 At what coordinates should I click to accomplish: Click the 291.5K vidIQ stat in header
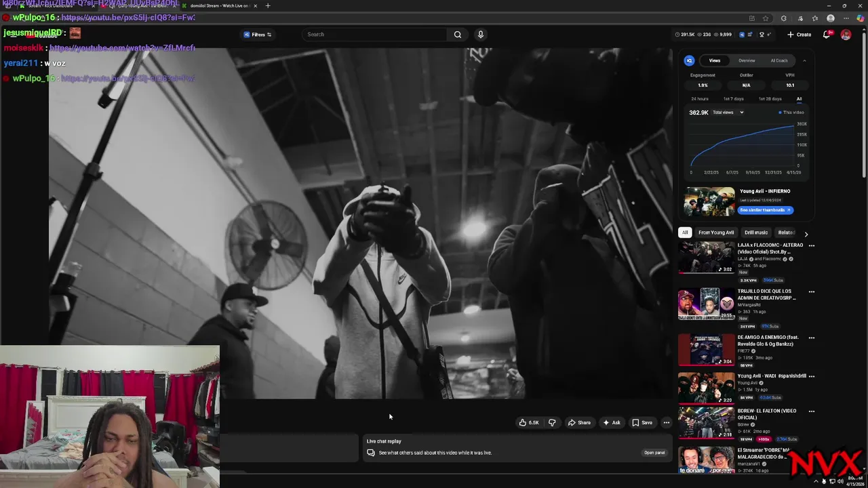click(685, 35)
